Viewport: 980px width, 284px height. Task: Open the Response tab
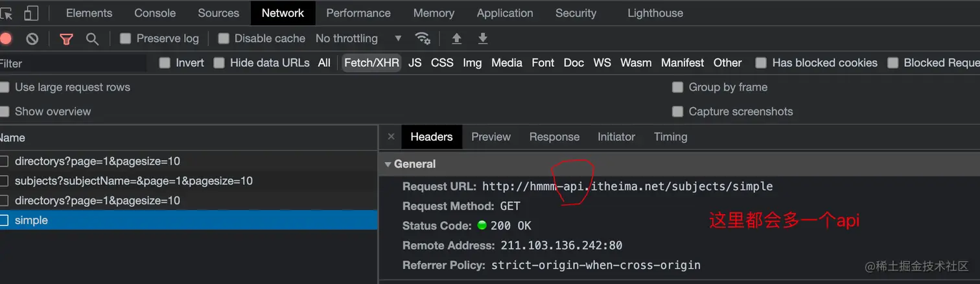point(554,137)
